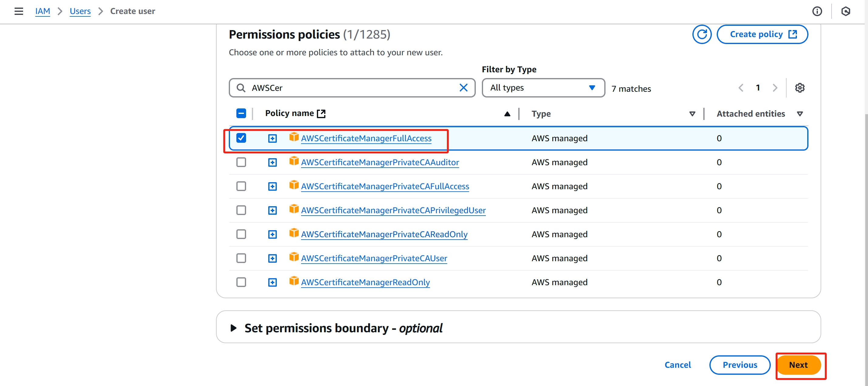Image resolution: width=868 pixels, height=386 pixels.
Task: Click 'Create user' breadcrumb text
Action: (133, 11)
